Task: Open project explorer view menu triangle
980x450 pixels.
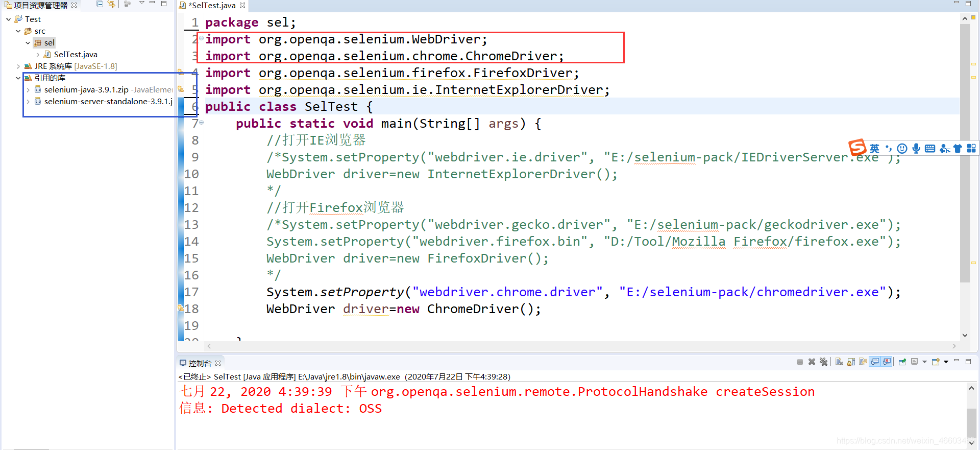Action: point(142,3)
